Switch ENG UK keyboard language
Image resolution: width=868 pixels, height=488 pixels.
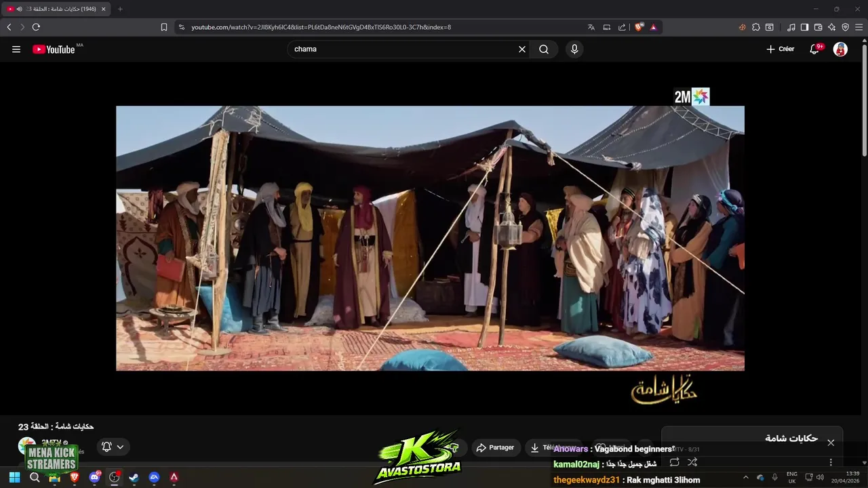(791, 477)
